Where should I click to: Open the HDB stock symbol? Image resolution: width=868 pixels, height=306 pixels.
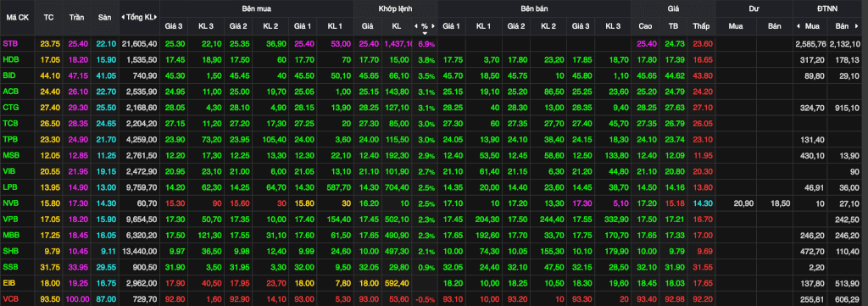[x=10, y=59]
